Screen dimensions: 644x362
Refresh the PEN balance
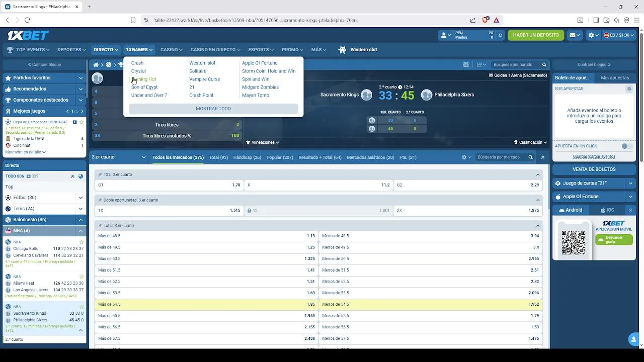(500, 35)
